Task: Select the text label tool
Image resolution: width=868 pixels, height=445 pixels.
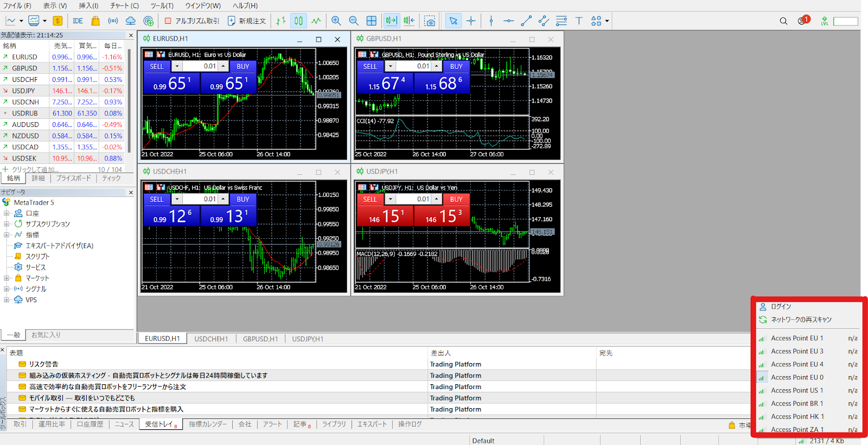Action: [x=579, y=21]
